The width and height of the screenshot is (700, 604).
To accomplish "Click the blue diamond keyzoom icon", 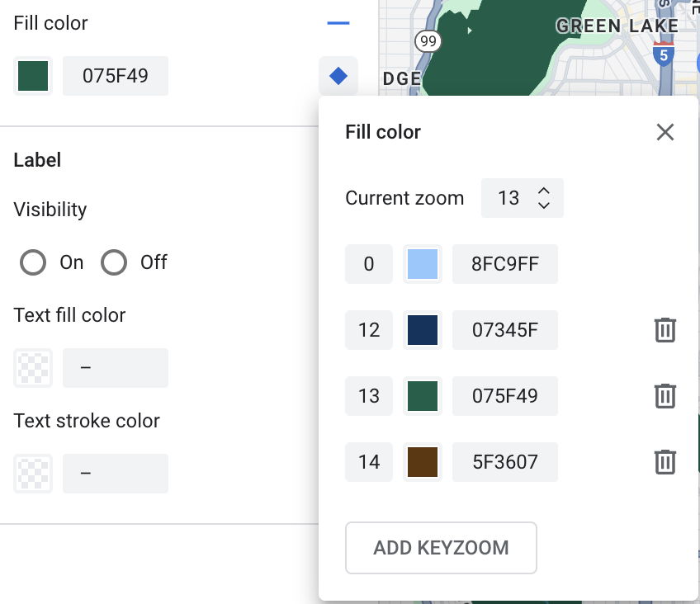I will tap(338, 76).
